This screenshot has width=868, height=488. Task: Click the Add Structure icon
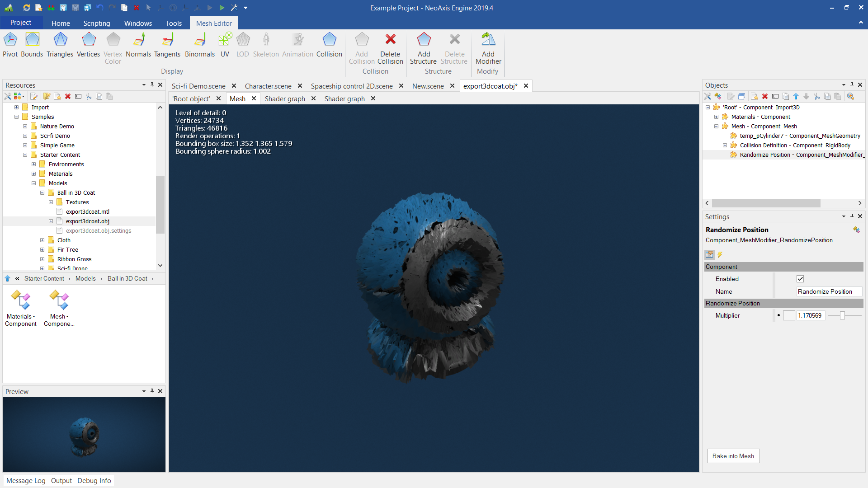[x=424, y=40]
